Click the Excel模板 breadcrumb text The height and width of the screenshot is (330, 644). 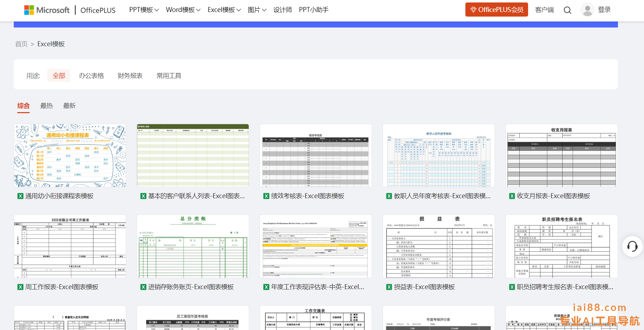click(x=51, y=44)
